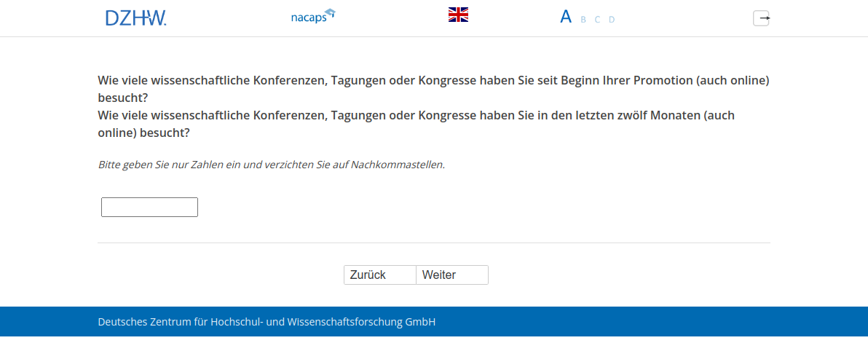This screenshot has height=343, width=868.
Task: Open the nacaps logo link
Action: coord(308,17)
